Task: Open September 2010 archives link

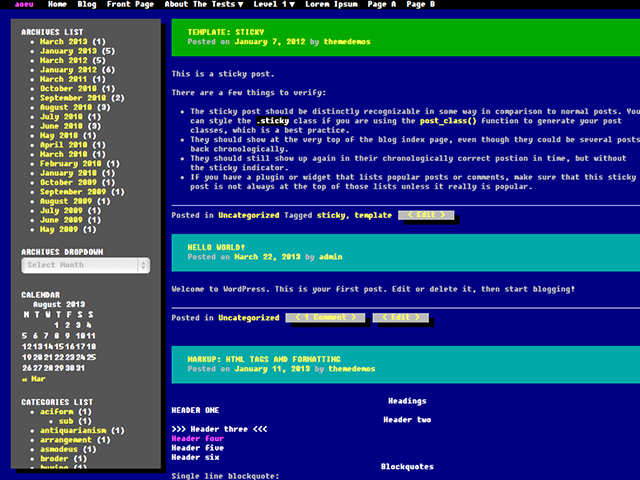Action: (x=73, y=98)
